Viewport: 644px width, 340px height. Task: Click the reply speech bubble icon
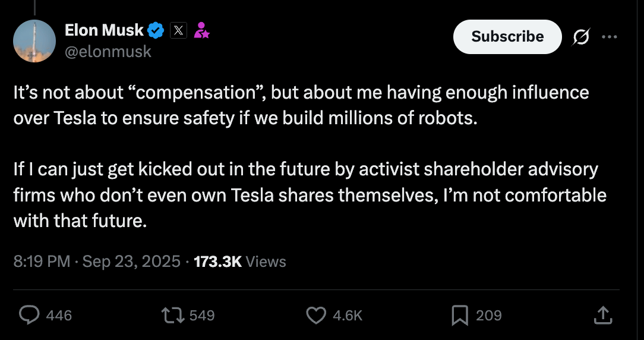29,315
